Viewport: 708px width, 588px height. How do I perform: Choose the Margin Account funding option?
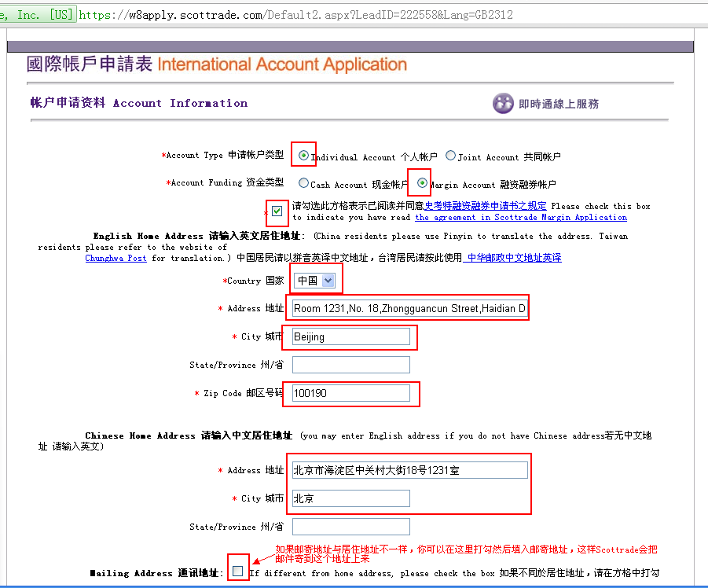422,183
